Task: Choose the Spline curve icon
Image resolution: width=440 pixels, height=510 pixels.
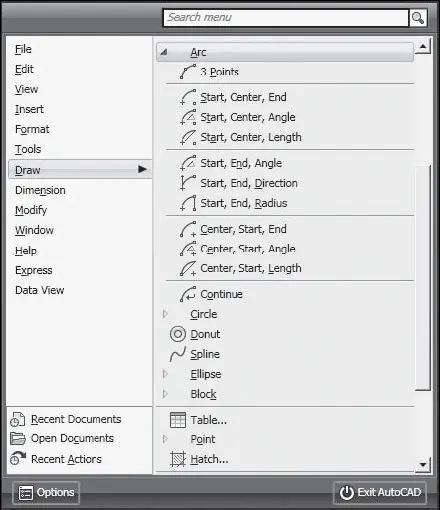Action: click(178, 354)
